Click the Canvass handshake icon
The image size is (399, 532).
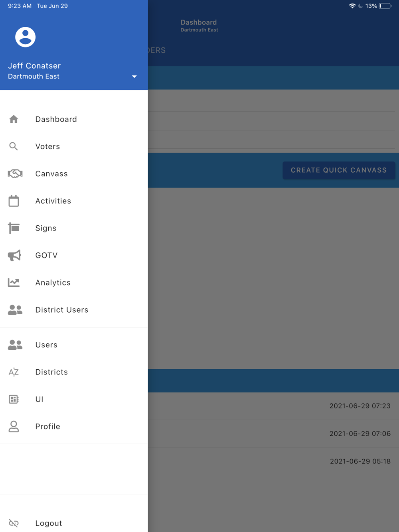point(15,173)
